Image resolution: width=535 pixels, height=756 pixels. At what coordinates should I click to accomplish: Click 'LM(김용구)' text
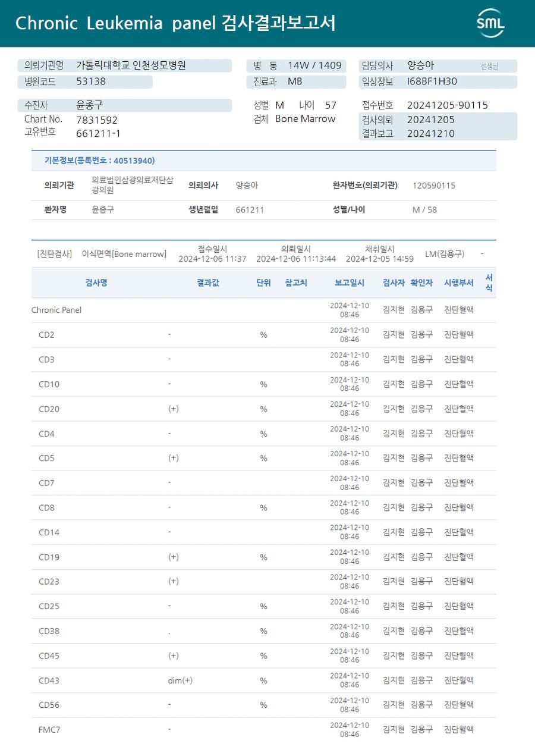tap(445, 254)
